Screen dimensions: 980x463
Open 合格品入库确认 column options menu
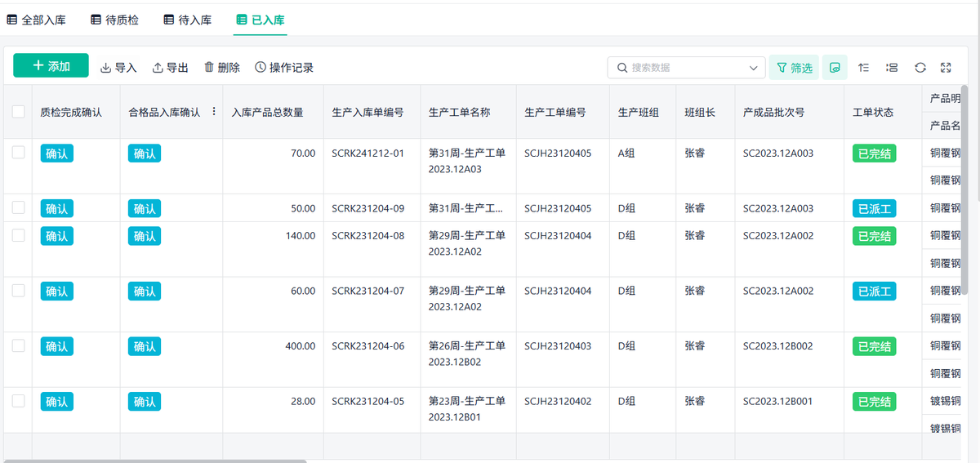coord(214,112)
